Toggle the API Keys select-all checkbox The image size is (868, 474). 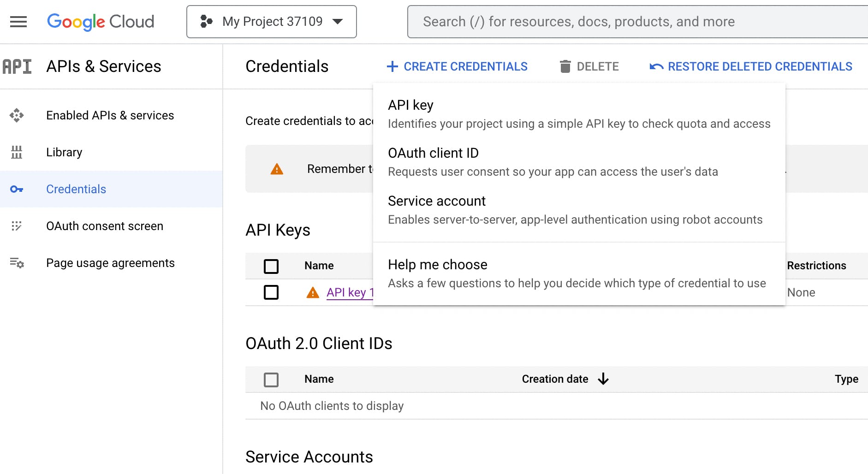[x=271, y=266]
